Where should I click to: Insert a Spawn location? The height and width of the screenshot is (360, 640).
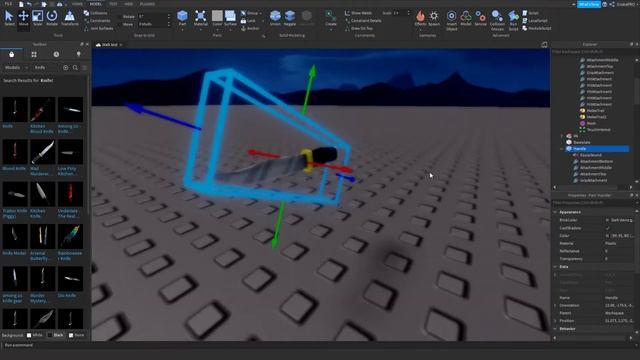[x=434, y=18]
